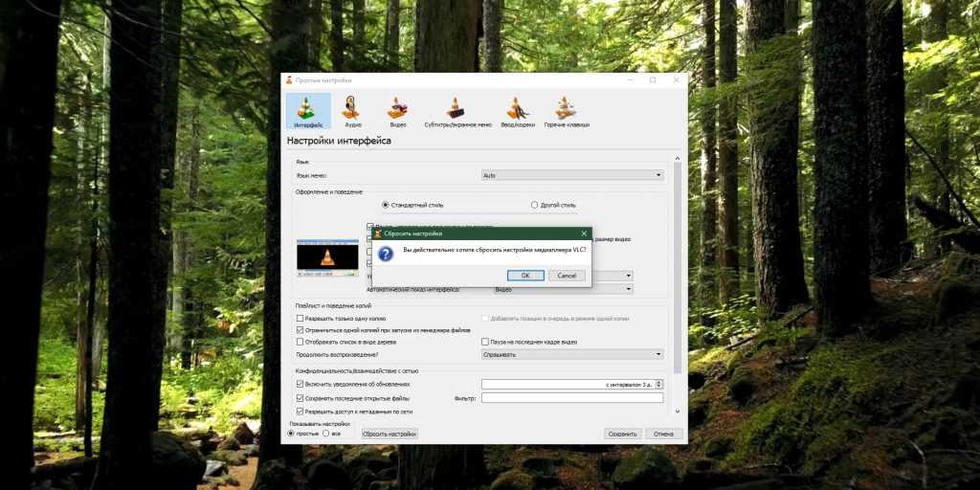Click the settings panel vertical scrollbar
980x490 pixels.
click(678, 268)
